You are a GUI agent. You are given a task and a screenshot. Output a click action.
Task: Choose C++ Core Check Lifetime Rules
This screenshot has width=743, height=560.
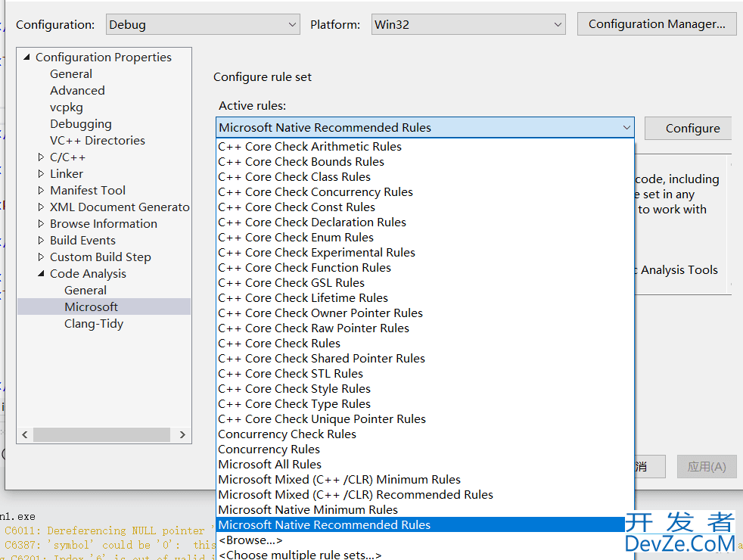click(424, 298)
